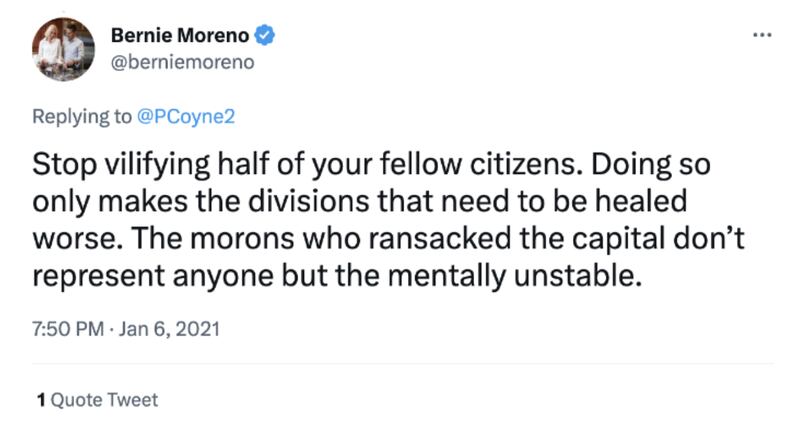Click the word "worse" in the tweet
The width and height of the screenshot is (800, 433).
(71, 239)
